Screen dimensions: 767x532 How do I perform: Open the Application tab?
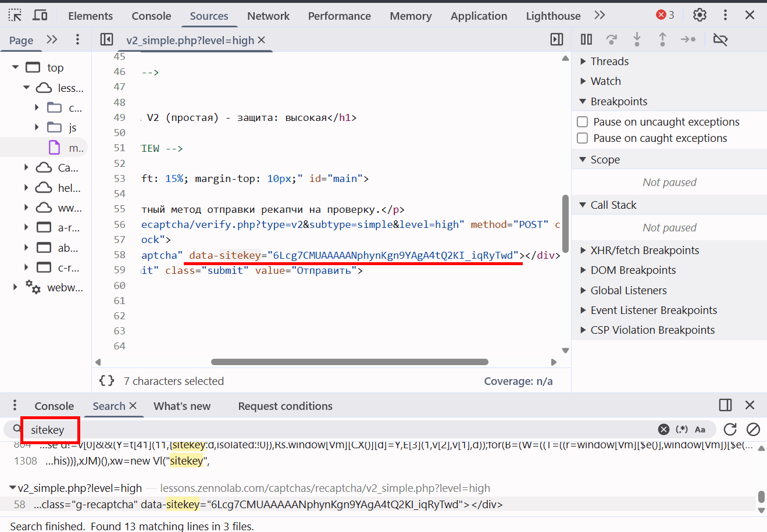[479, 16]
